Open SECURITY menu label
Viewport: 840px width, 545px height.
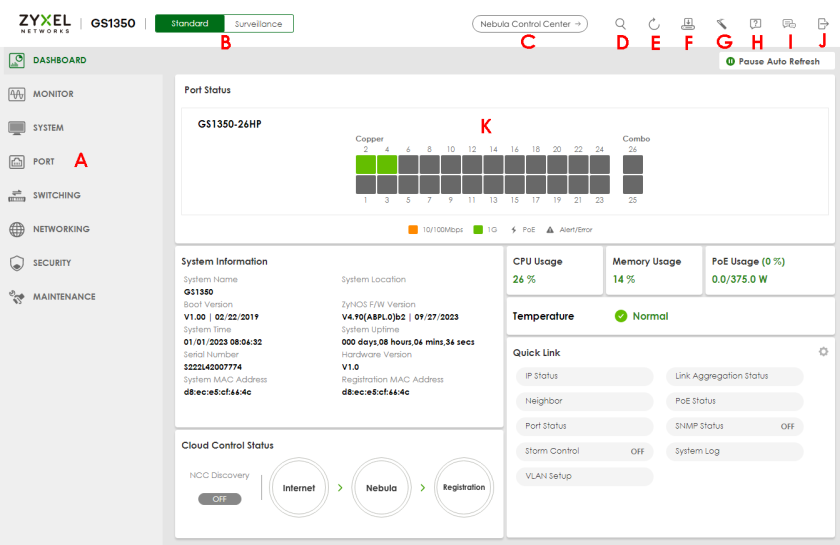[x=52, y=263]
